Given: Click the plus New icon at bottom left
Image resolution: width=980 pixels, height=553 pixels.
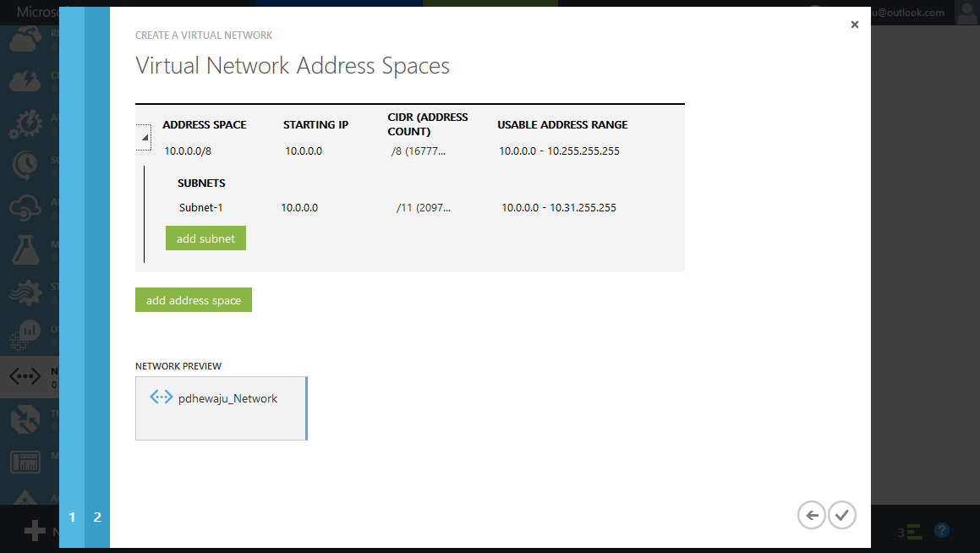Looking at the screenshot, I should 35,531.
